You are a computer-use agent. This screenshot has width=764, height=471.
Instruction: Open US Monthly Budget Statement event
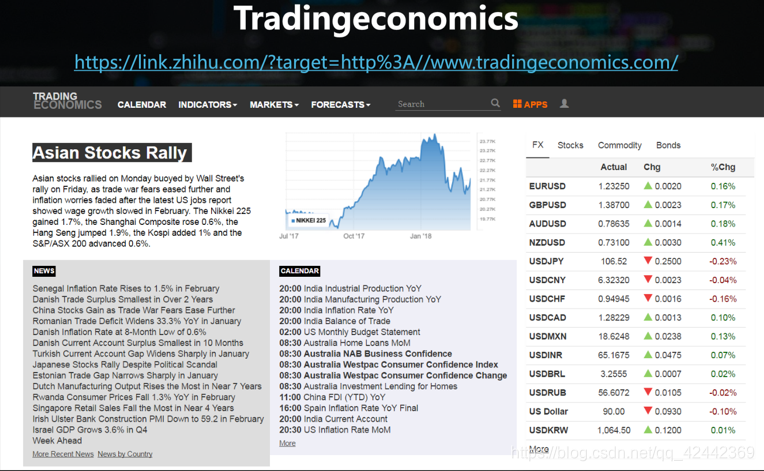click(349, 332)
